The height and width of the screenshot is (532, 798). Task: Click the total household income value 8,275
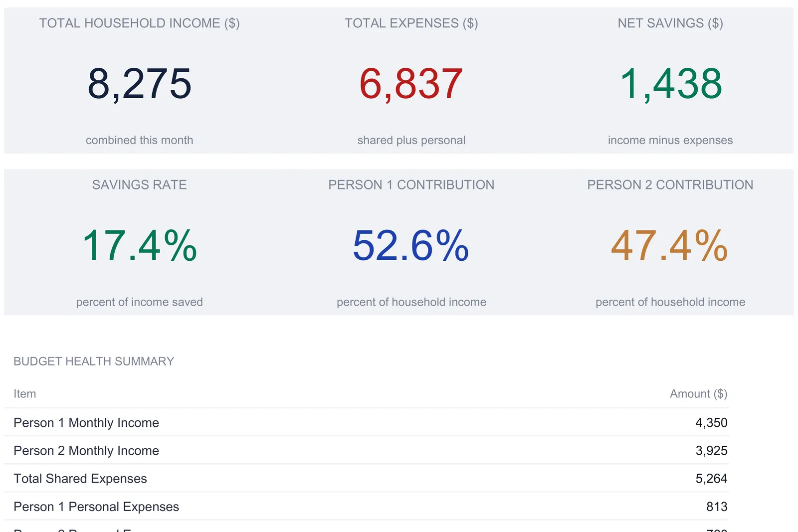coord(140,84)
